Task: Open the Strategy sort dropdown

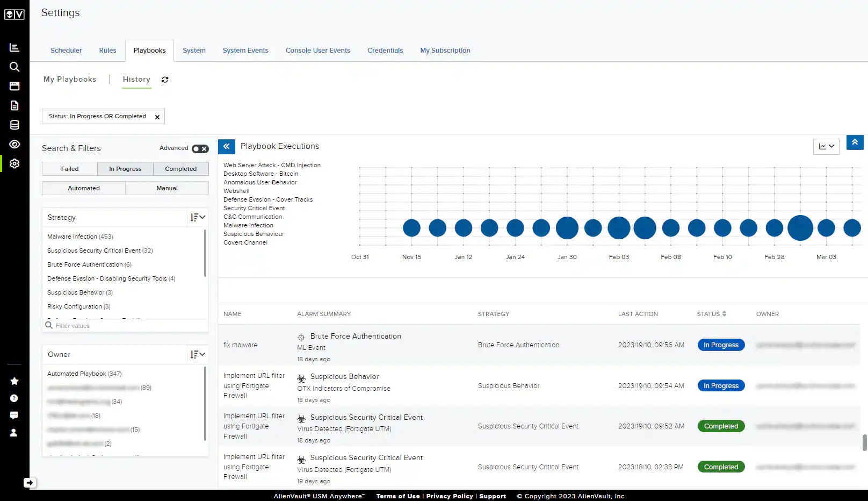Action: coord(198,217)
